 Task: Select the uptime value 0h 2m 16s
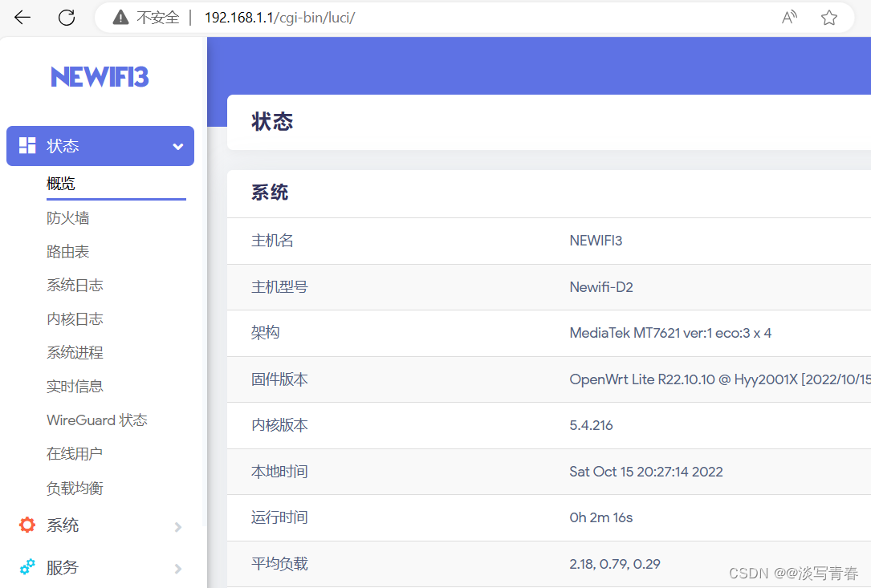pyautogui.click(x=601, y=517)
